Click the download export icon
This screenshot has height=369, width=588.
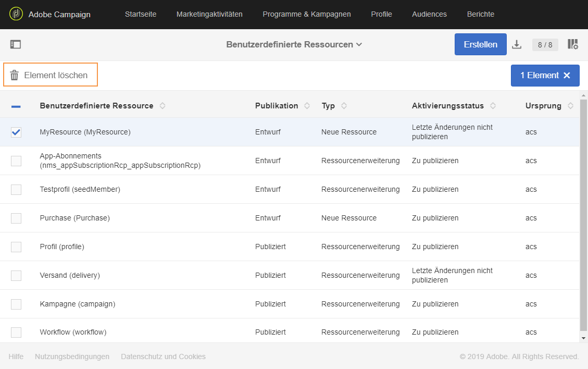[517, 44]
